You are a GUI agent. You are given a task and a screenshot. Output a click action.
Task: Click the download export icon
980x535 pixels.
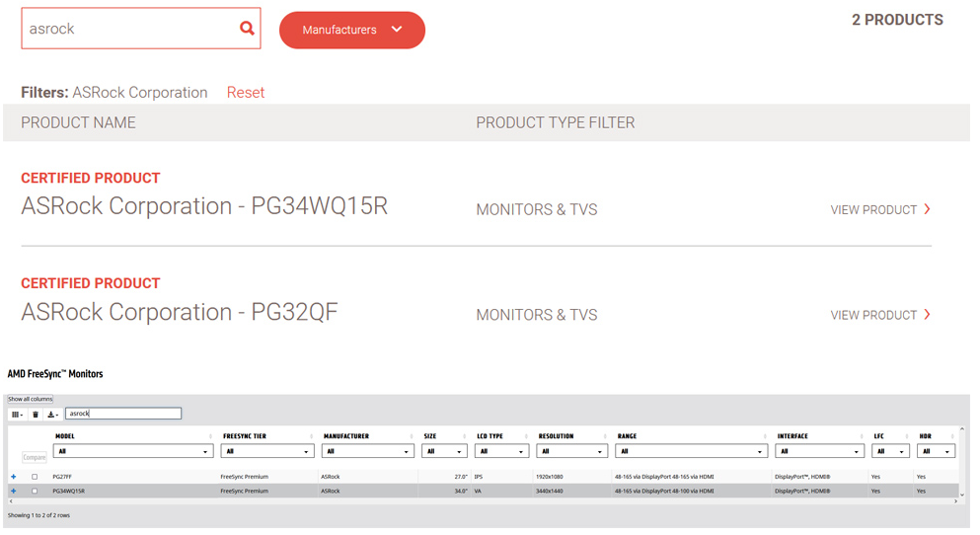pyautogui.click(x=52, y=415)
